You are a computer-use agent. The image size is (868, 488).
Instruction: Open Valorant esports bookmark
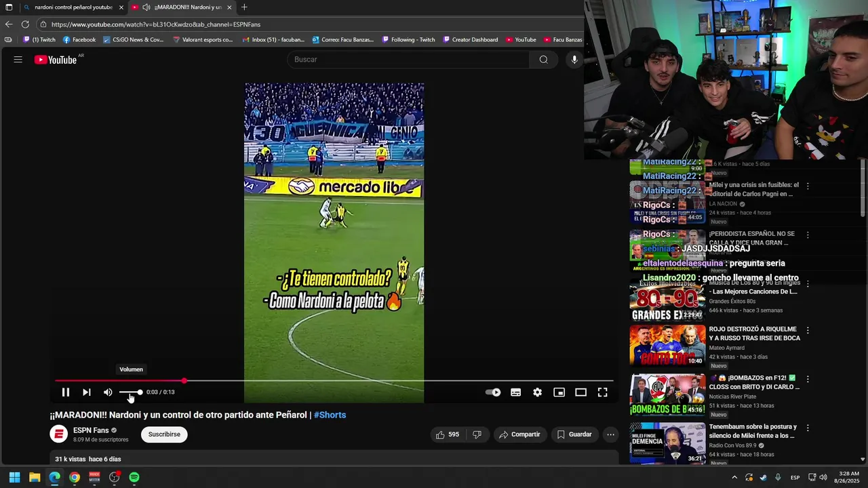coord(203,40)
